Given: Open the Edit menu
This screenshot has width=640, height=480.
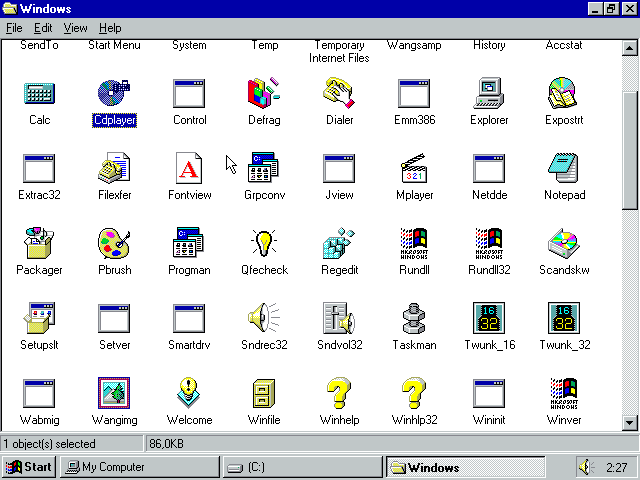Looking at the screenshot, I should coord(43,28).
